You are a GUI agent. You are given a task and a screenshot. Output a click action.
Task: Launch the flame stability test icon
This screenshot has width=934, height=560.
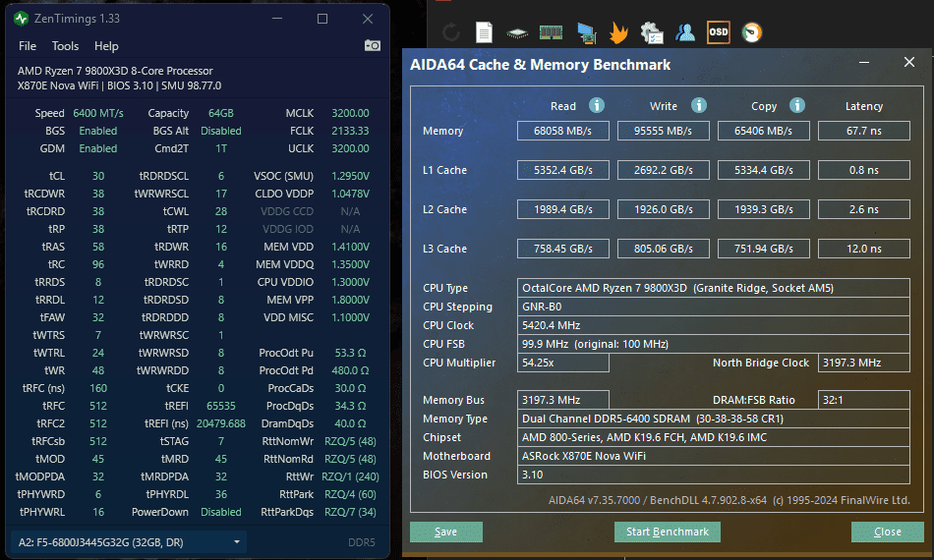point(618,32)
